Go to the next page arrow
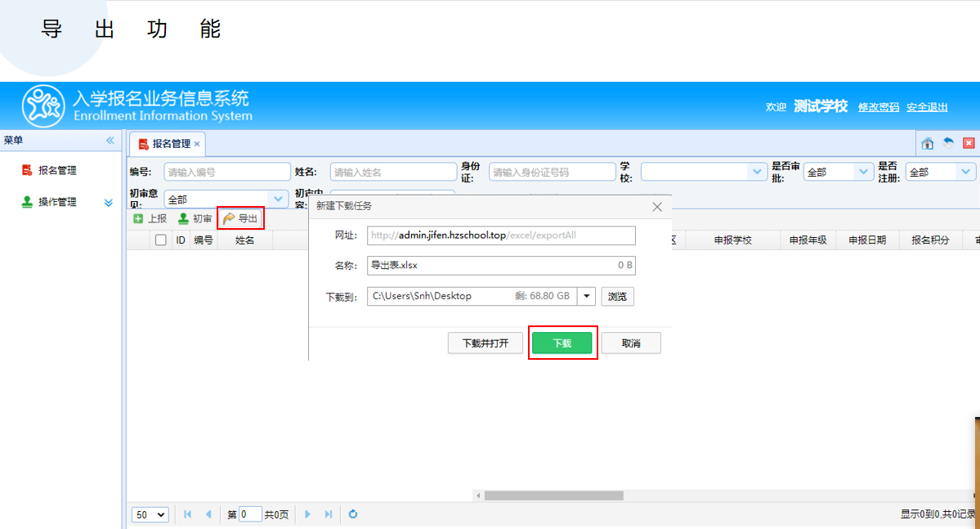Image resolution: width=980 pixels, height=529 pixels. click(308, 514)
